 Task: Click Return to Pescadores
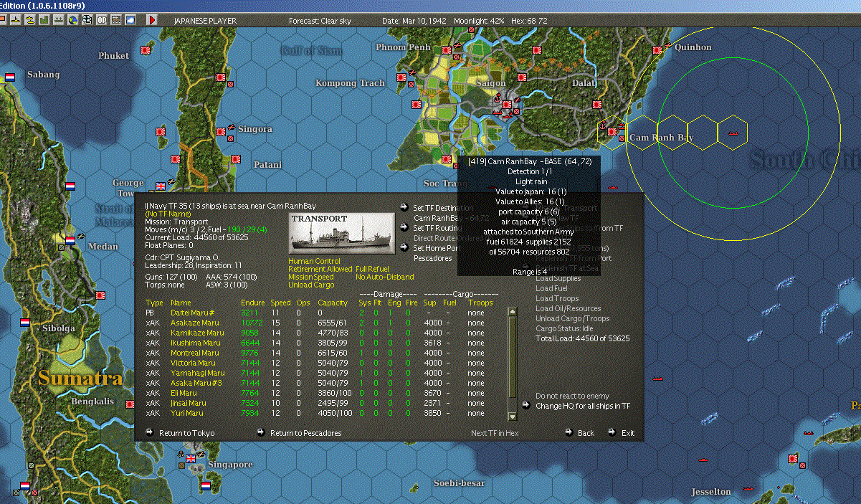tap(305, 433)
